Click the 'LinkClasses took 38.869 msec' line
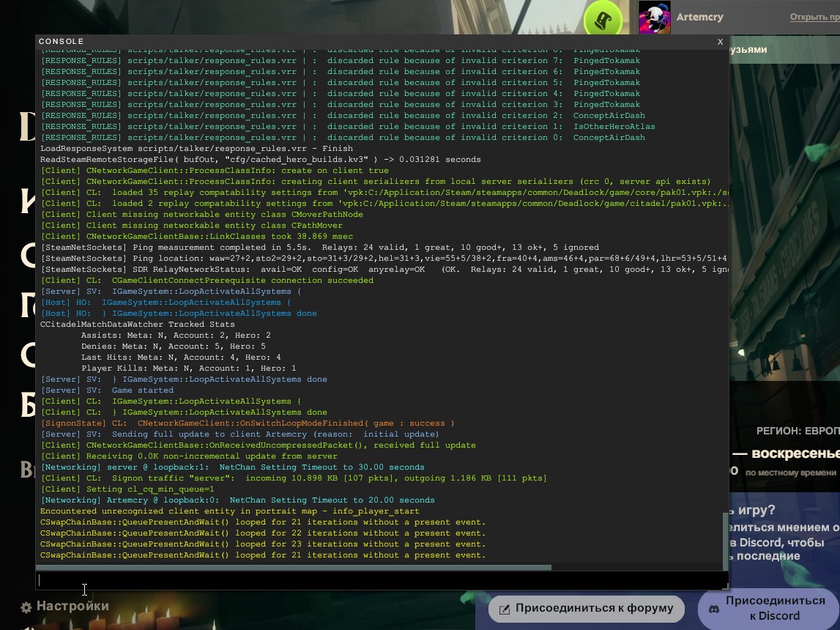This screenshot has height=630, width=840. click(197, 236)
